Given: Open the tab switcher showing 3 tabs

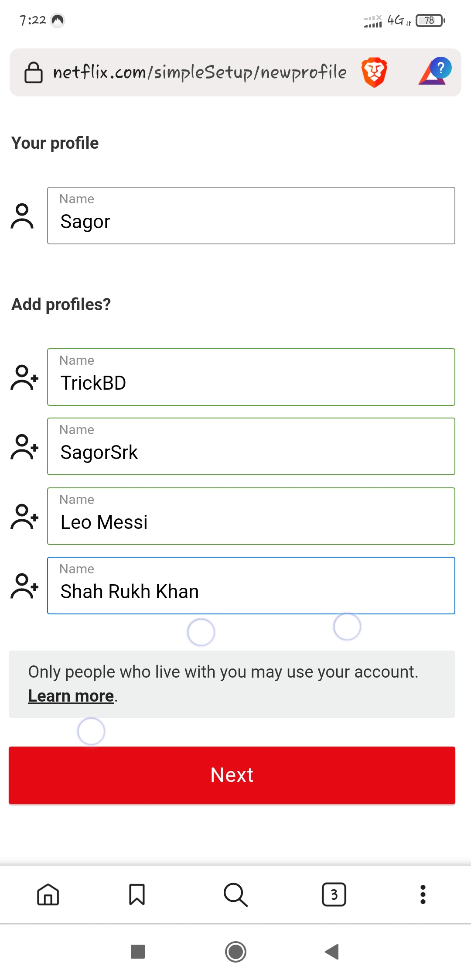Looking at the screenshot, I should (x=334, y=894).
